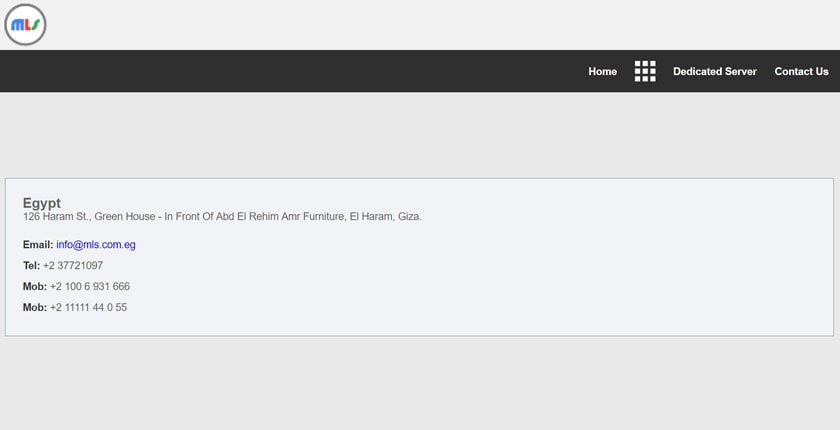This screenshot has width=840, height=430.
Task: Click the info@mls.com.eg email link
Action: [96, 245]
